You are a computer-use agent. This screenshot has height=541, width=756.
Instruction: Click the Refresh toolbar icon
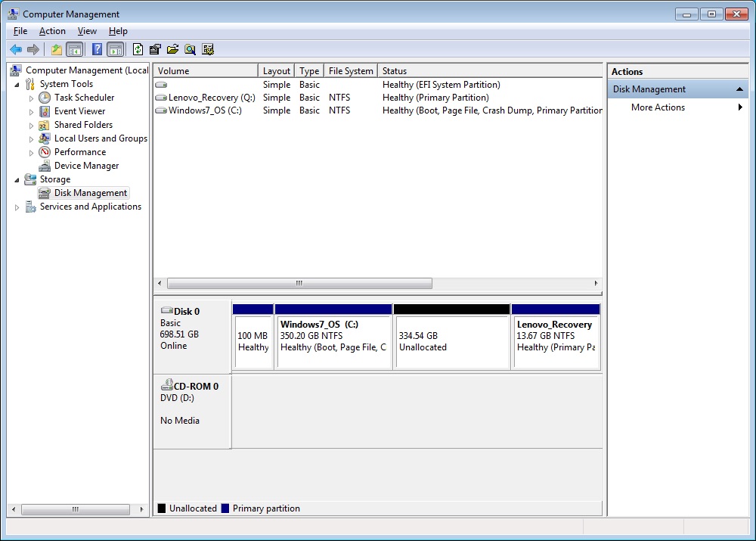[x=138, y=49]
